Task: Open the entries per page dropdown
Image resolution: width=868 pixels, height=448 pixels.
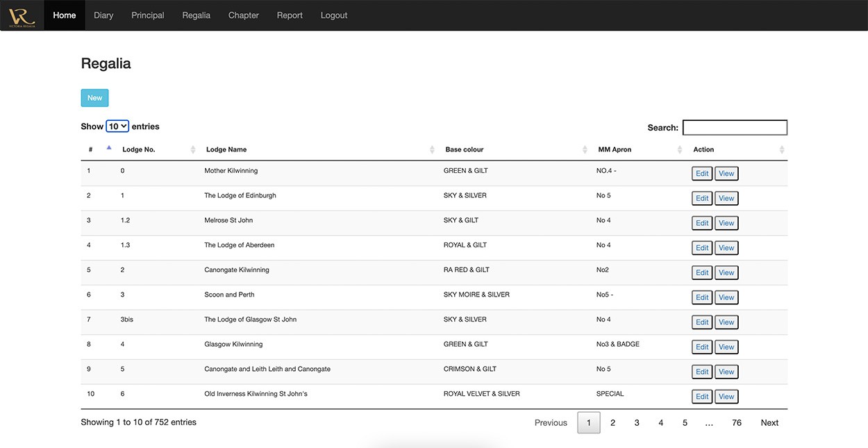Action: tap(117, 126)
